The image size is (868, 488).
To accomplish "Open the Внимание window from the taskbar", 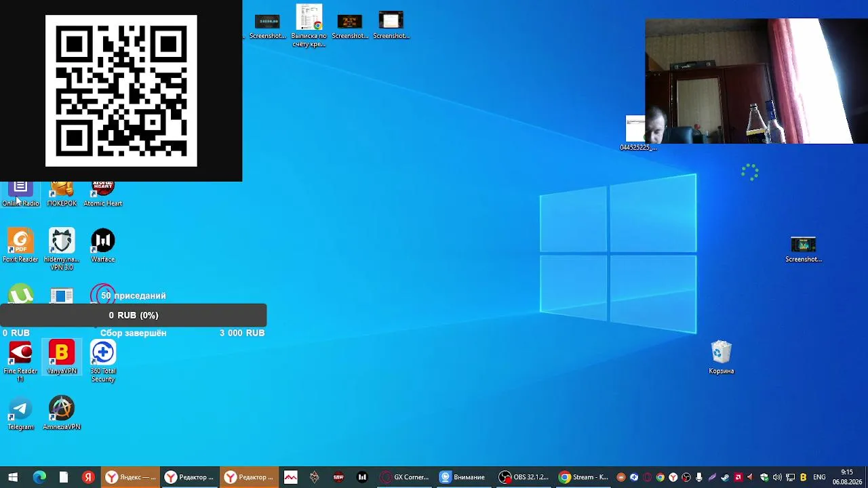I will coord(464,477).
